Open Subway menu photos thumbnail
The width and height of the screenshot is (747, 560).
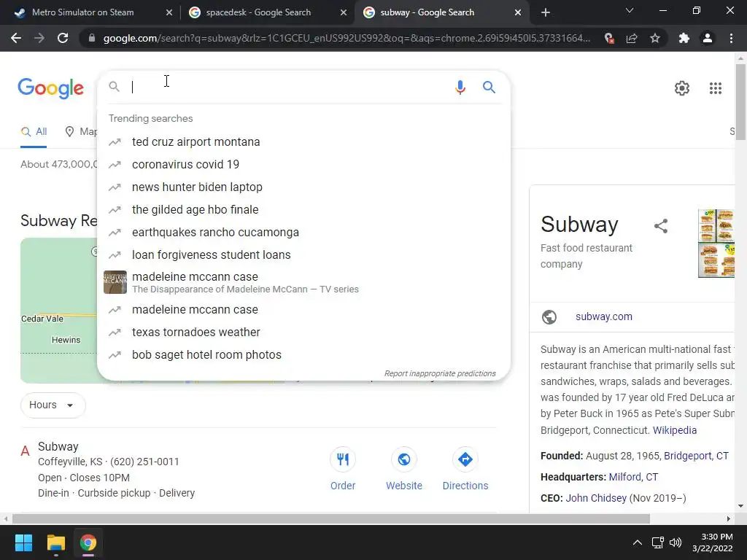716,243
